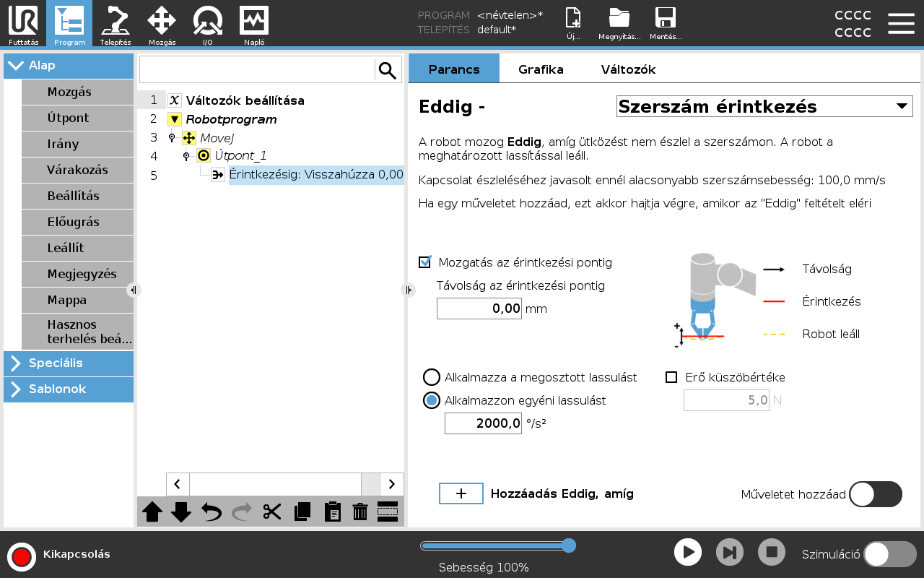Click the undo arrow icon
Viewport: 924px width, 578px height.
coord(212,512)
